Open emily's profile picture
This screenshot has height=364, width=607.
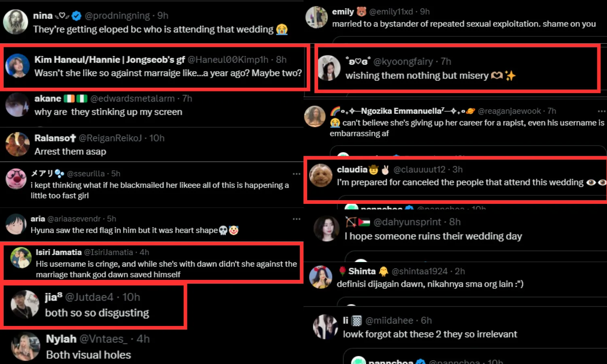click(x=316, y=17)
